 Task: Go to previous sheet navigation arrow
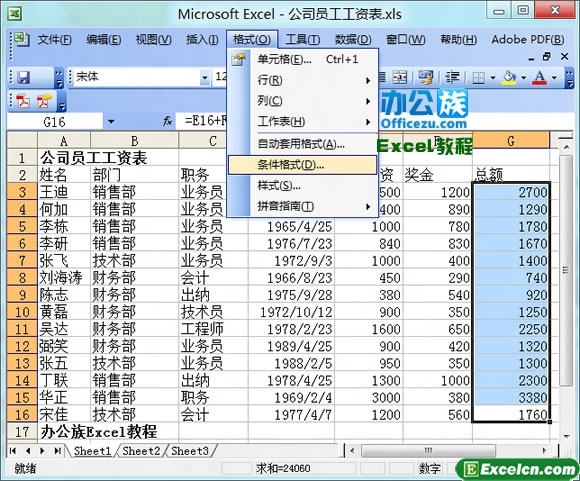(x=28, y=451)
